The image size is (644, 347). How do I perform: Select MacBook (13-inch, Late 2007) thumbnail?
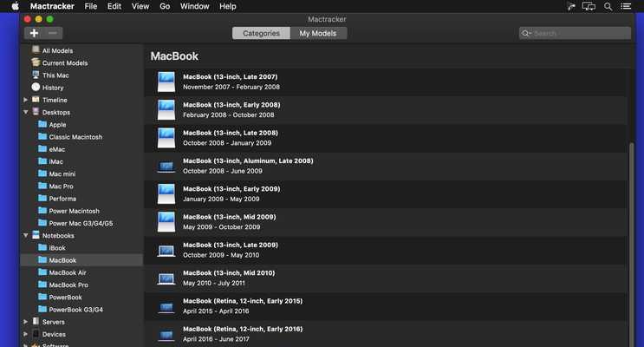tap(166, 82)
